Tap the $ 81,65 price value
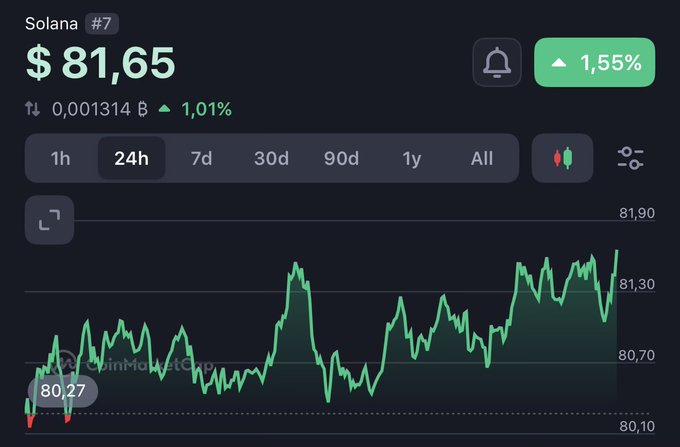Screen dimensions: 680x447 pos(100,63)
